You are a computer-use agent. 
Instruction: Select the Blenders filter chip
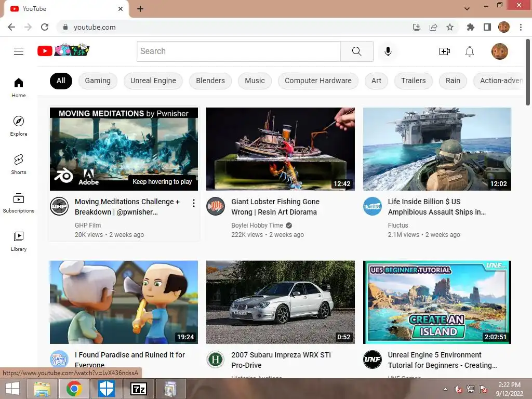(210, 81)
